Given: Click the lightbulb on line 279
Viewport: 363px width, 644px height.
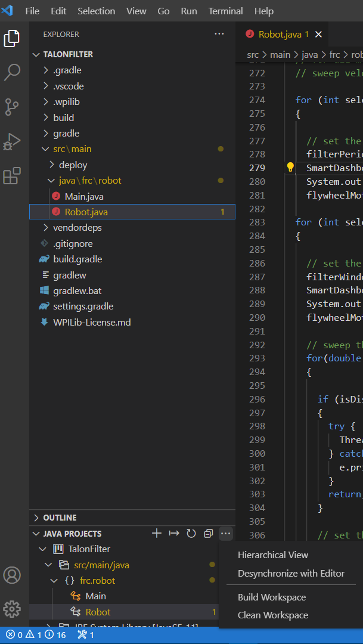Looking at the screenshot, I should point(290,167).
